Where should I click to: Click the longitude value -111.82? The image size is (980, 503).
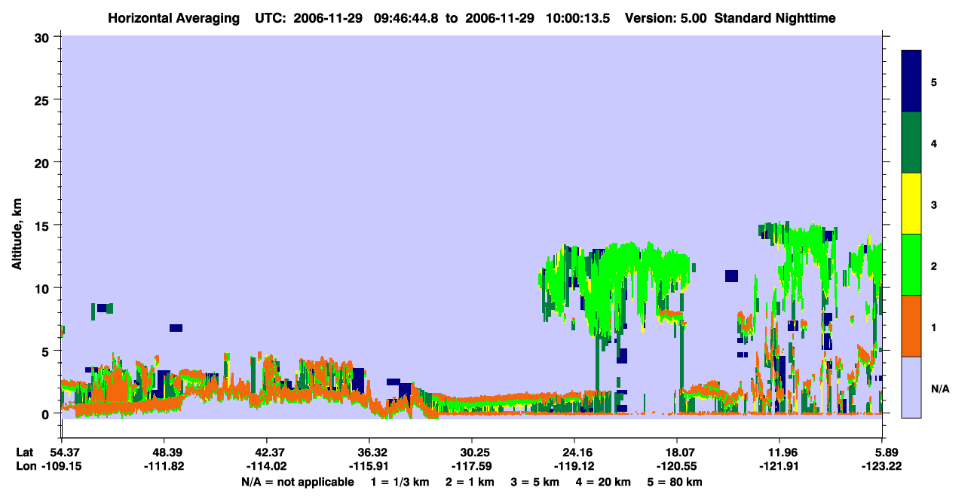[x=164, y=467]
